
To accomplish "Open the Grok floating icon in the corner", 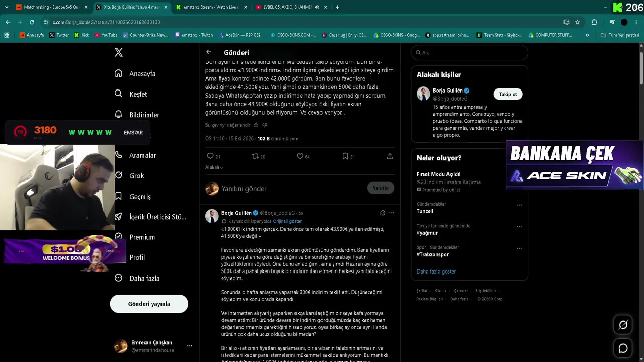I will (623, 325).
